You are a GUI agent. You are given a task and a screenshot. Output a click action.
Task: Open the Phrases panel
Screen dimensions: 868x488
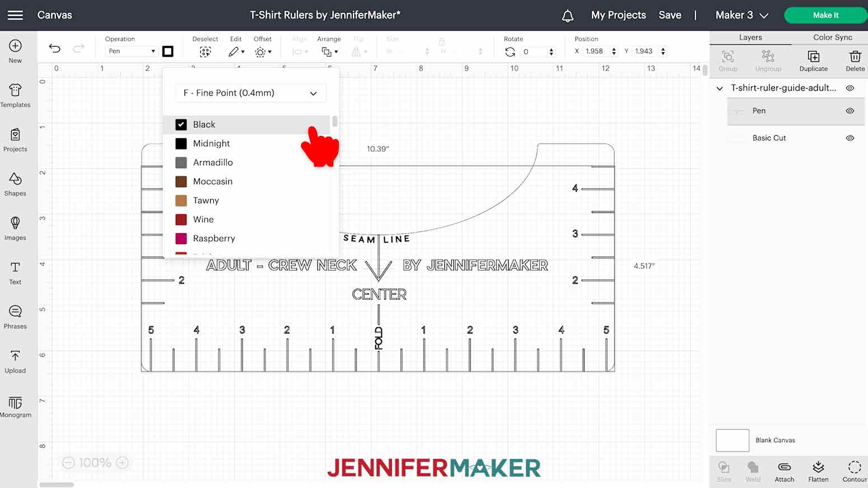click(x=15, y=311)
